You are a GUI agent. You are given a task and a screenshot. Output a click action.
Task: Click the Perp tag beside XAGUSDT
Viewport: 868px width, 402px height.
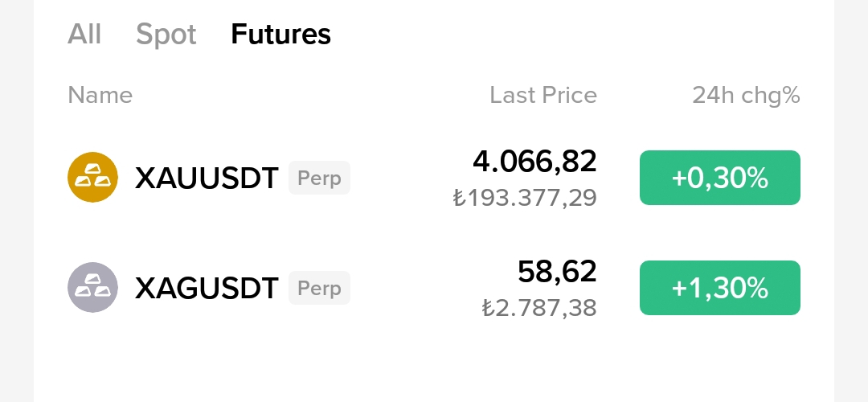tap(319, 288)
